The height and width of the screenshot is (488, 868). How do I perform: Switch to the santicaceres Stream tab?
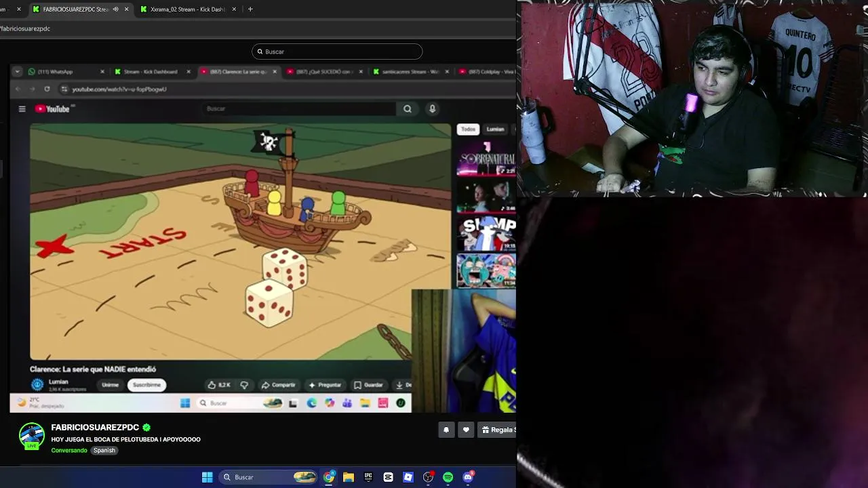click(x=410, y=72)
